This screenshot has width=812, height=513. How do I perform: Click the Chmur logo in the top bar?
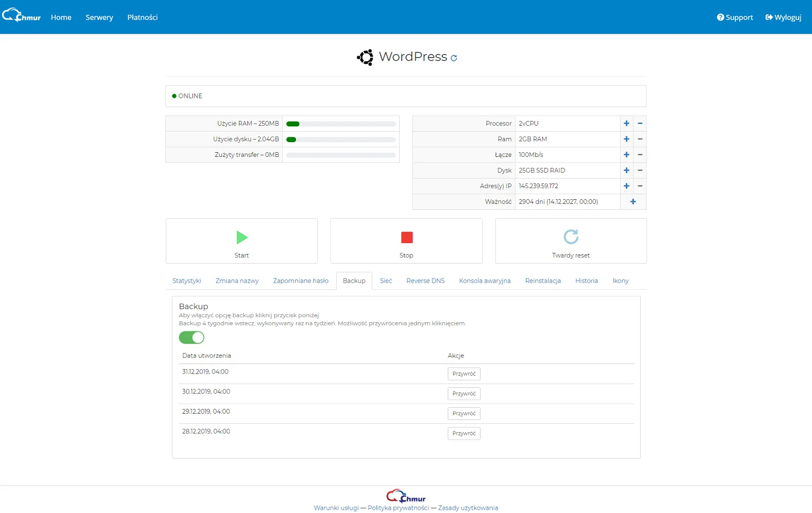(x=22, y=16)
